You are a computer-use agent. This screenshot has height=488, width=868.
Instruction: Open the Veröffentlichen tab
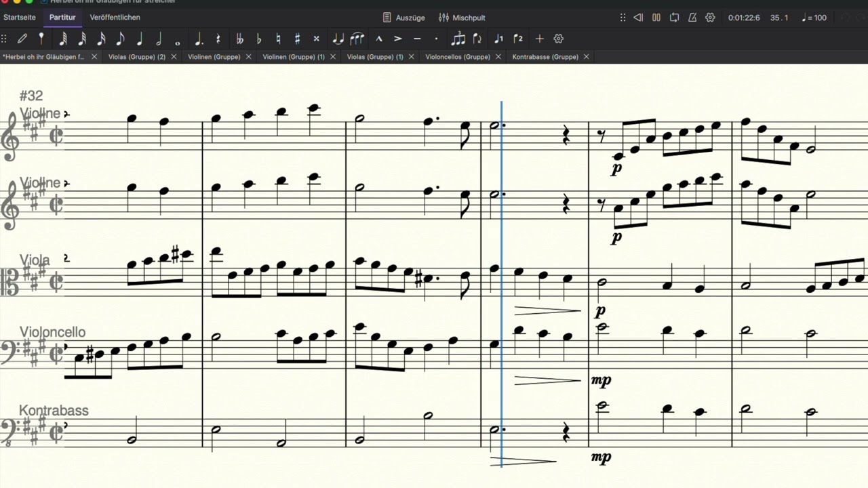(x=115, y=18)
